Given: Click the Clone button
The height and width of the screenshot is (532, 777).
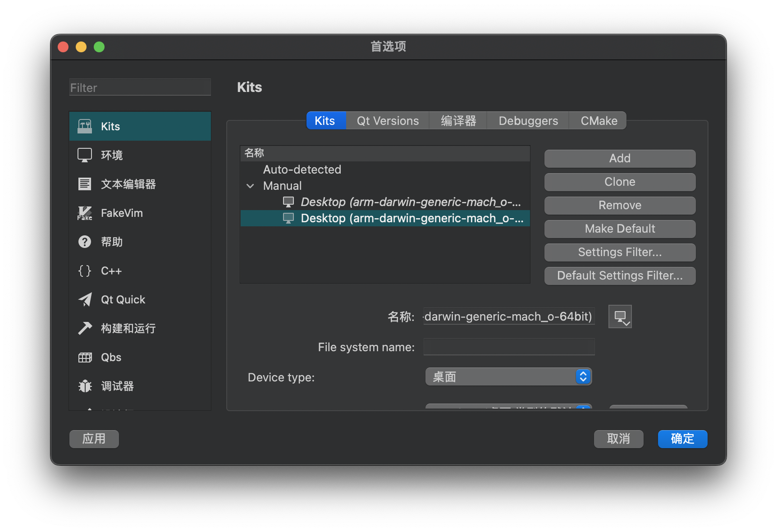Looking at the screenshot, I should pyautogui.click(x=620, y=182).
